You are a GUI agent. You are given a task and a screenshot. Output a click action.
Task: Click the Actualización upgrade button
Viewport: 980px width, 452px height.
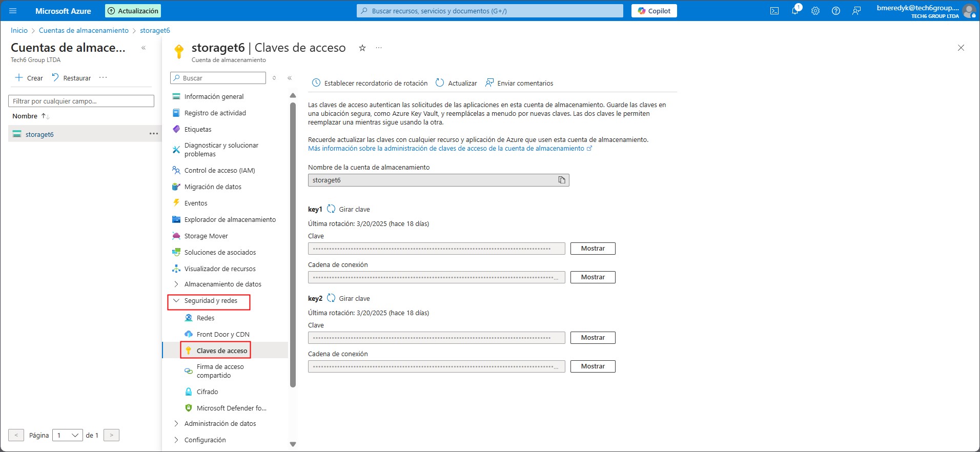pos(133,11)
